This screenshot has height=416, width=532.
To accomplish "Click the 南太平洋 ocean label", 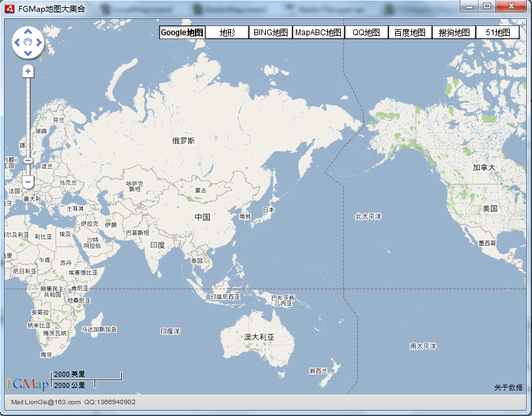I will coord(423,346).
